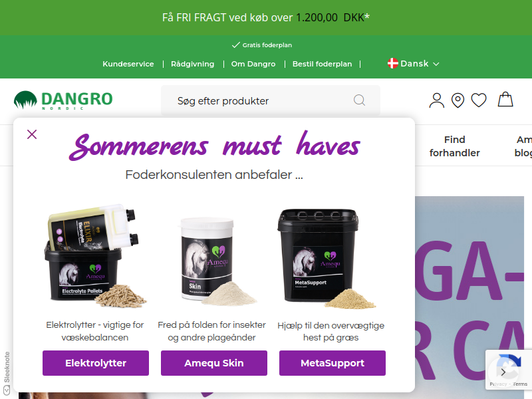
Task: Open Rådgivning menu link
Action: click(192, 64)
